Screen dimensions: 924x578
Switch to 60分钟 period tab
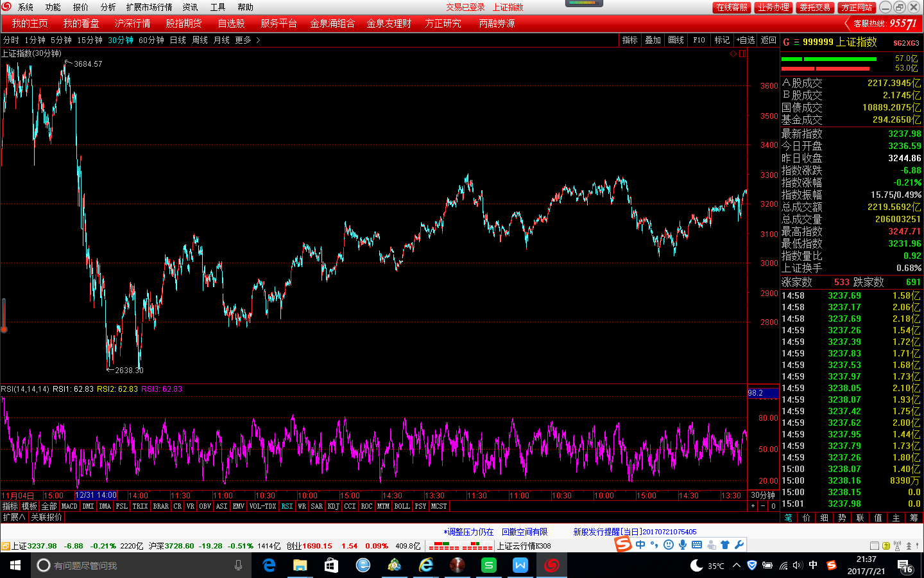151,40
